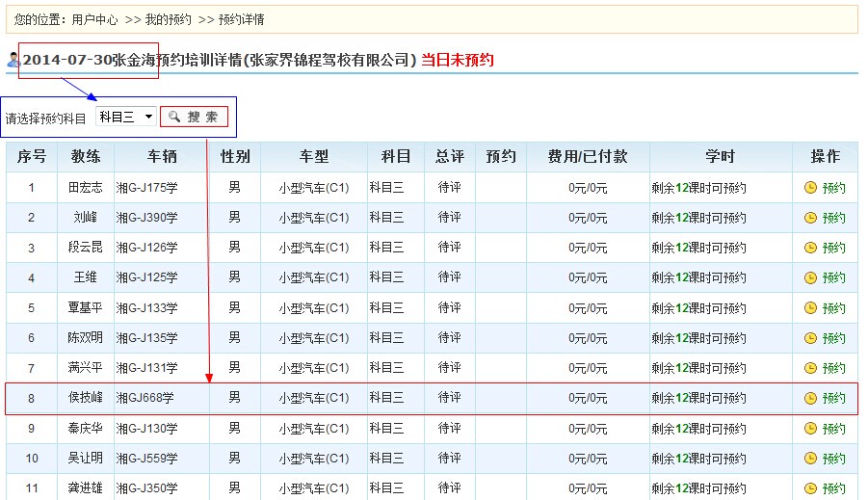The image size is (868, 500).
Task: Click the clock icon for coach 秦庆华
Action: pos(810,428)
